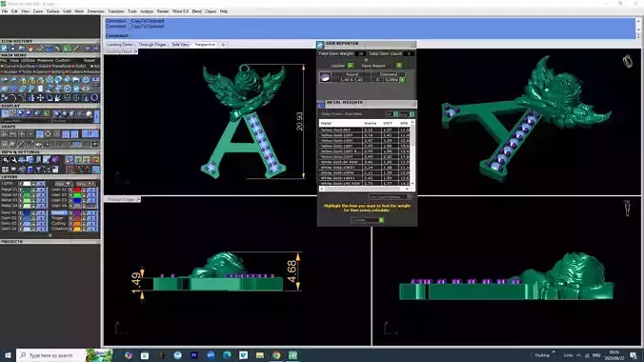
Task: Click Update in Gem Reporter
Action: [338, 66]
